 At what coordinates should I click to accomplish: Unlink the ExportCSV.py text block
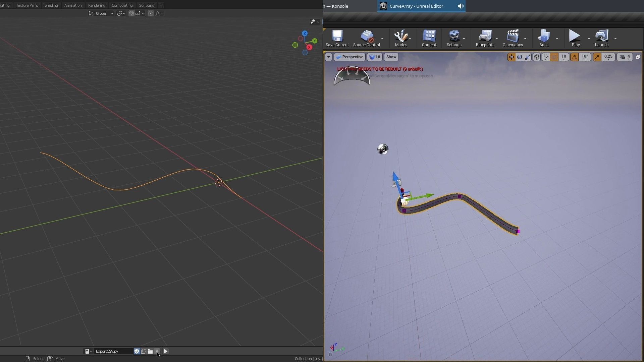pos(157,351)
